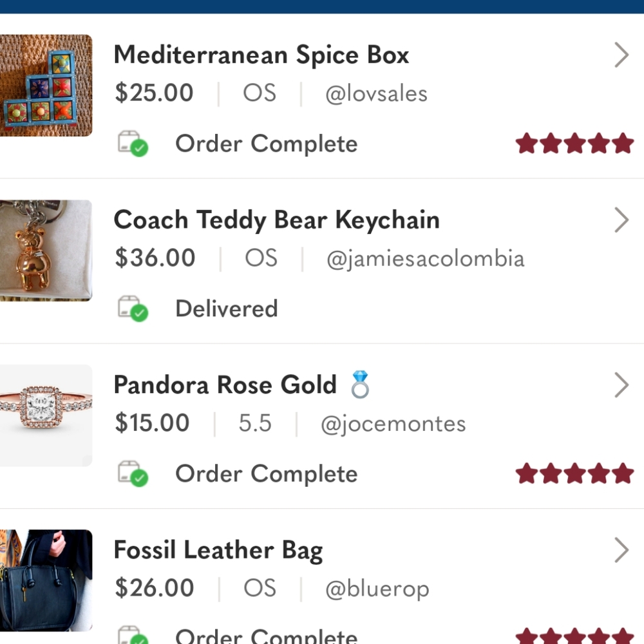Go to @jamiesacolombia seller page

(x=425, y=259)
